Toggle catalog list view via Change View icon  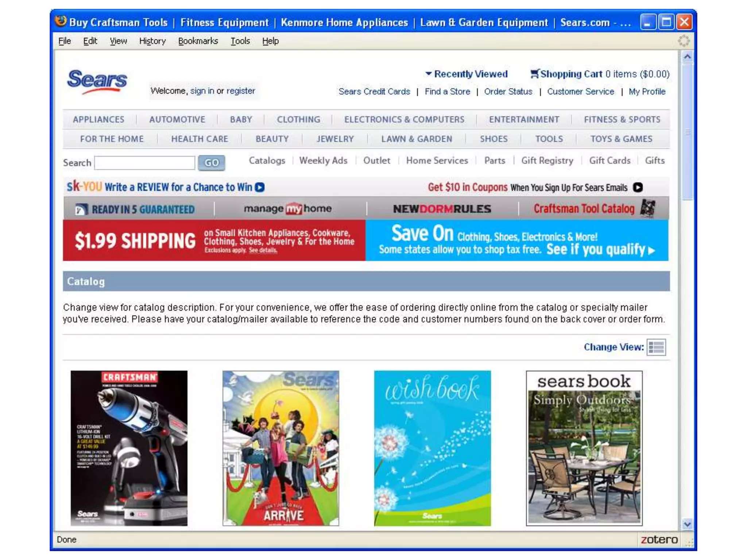[x=656, y=347]
